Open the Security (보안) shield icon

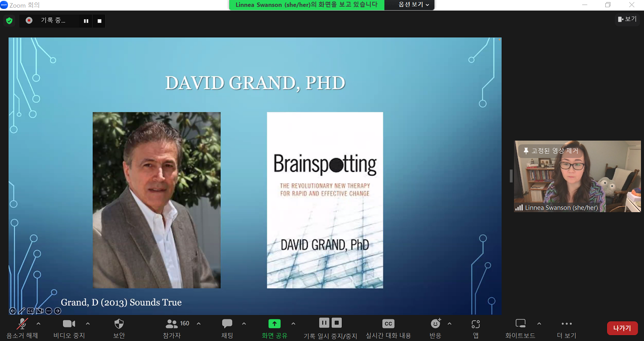(x=119, y=323)
